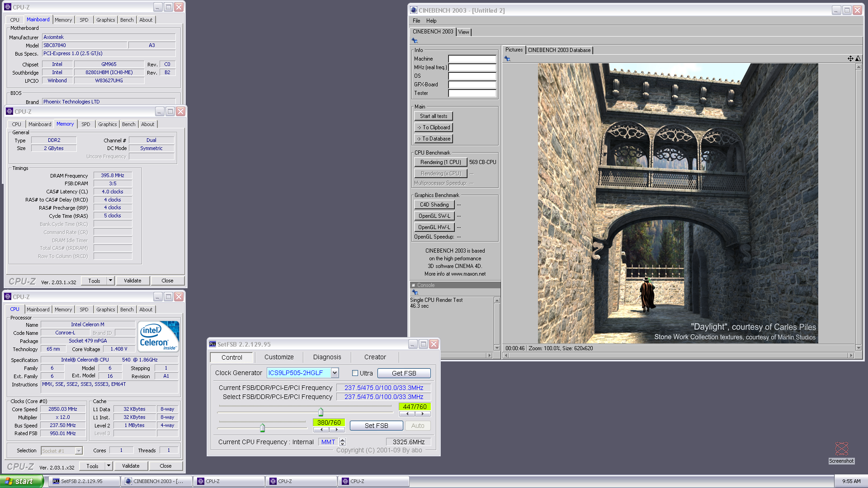Switch to the View tab in CINEBENCH
Image resolution: width=868 pixels, height=488 pixels.
tap(463, 32)
